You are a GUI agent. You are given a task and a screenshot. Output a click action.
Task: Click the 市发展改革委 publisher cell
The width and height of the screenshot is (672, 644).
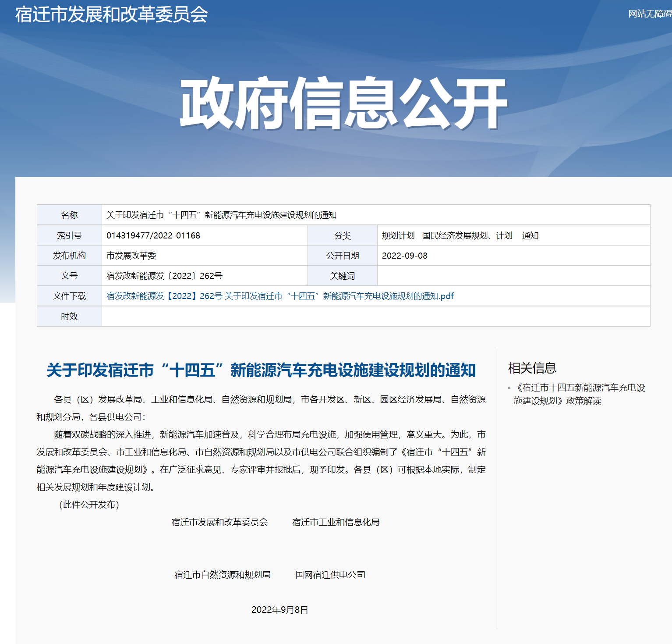131,256
